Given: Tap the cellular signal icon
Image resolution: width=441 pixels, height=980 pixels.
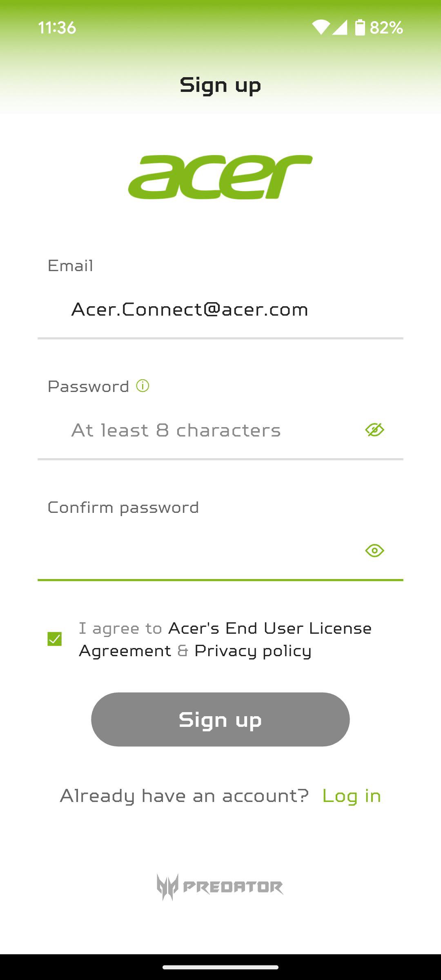Looking at the screenshot, I should tap(340, 27).
